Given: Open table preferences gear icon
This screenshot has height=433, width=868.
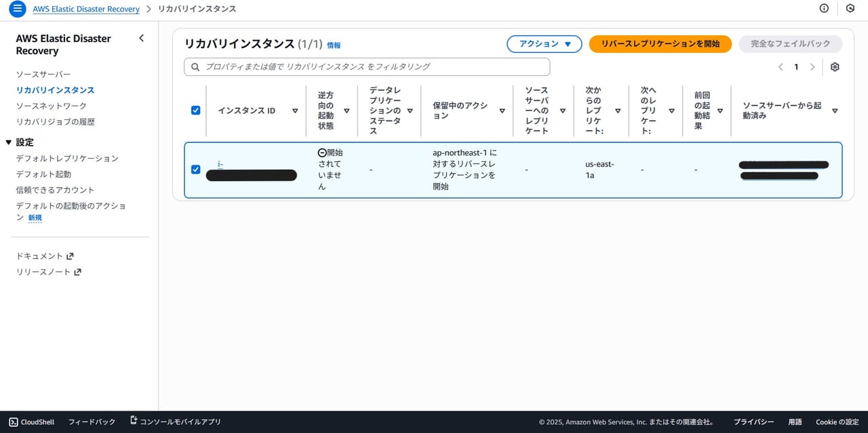Looking at the screenshot, I should tap(835, 67).
